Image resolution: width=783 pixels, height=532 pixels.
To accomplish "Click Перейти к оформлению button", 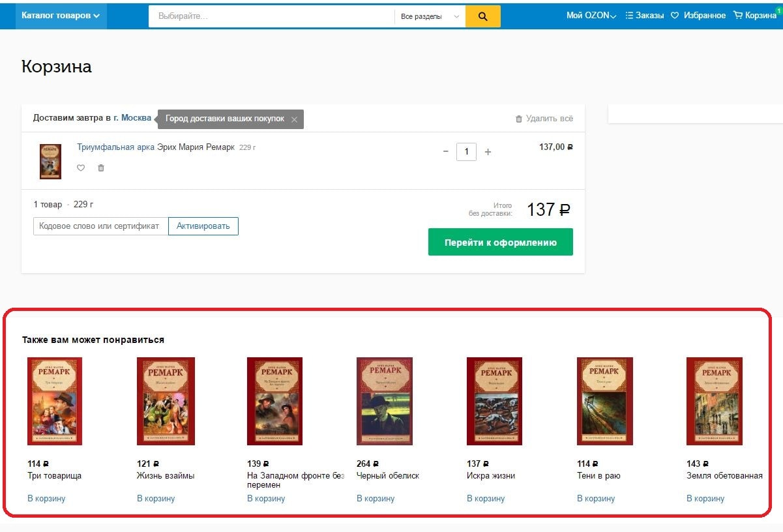I will [501, 242].
